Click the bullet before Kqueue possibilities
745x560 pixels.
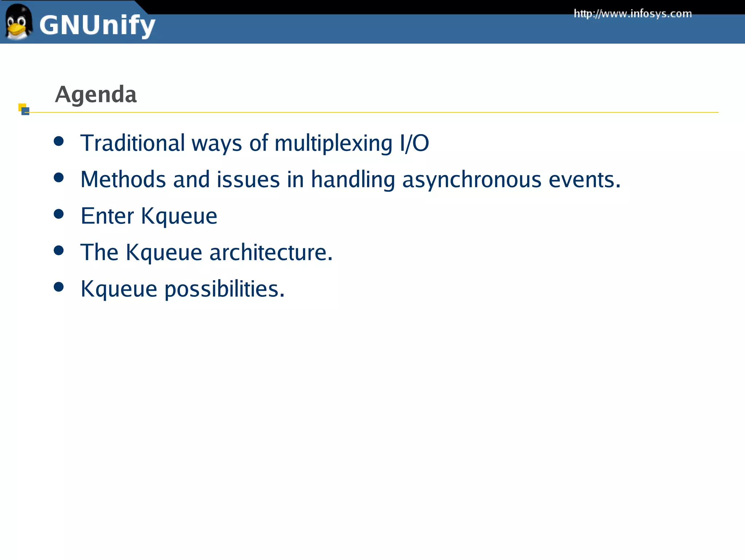coord(59,287)
